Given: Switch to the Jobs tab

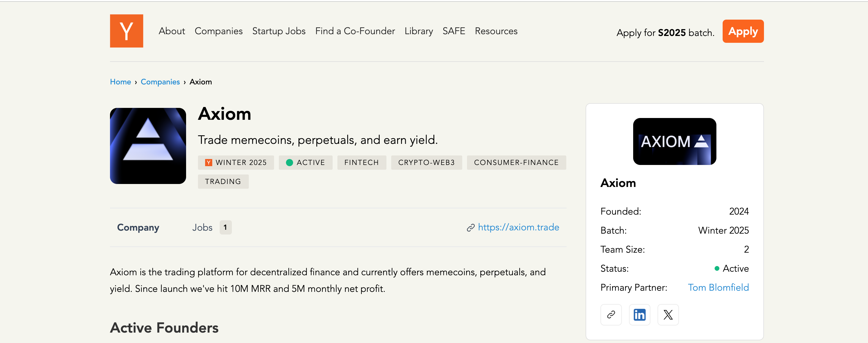Looking at the screenshot, I should pos(202,227).
